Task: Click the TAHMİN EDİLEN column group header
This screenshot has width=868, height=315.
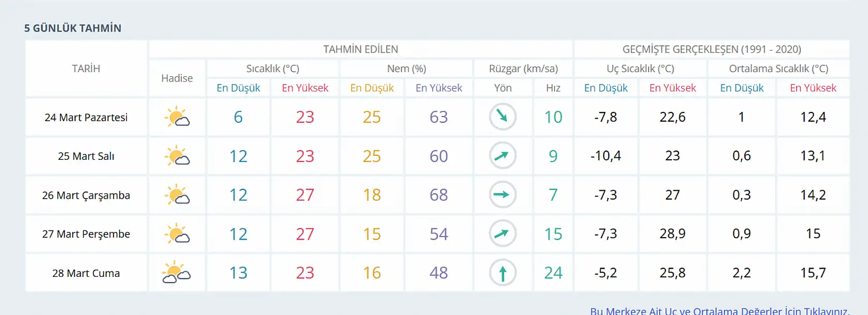Action: [361, 49]
